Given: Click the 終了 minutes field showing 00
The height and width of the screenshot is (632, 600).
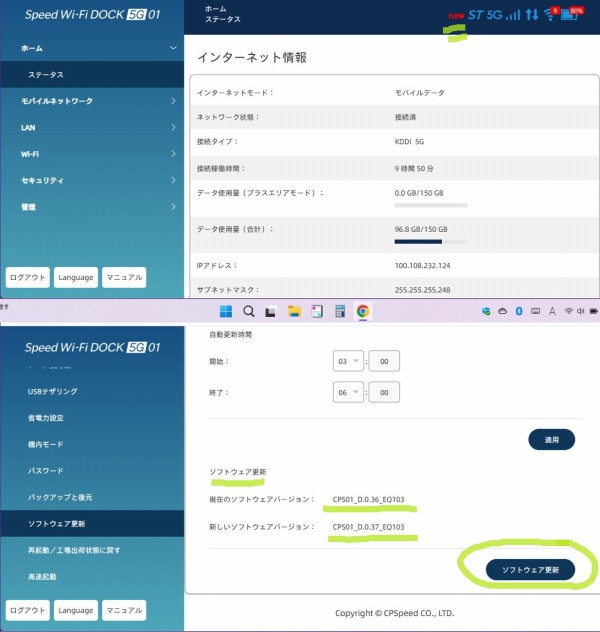Looking at the screenshot, I should coord(384,392).
